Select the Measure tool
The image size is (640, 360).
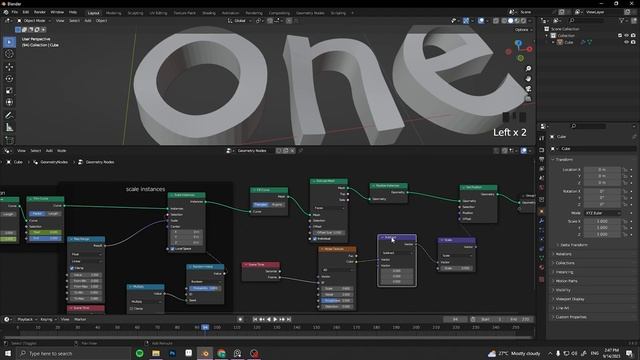tap(9, 128)
